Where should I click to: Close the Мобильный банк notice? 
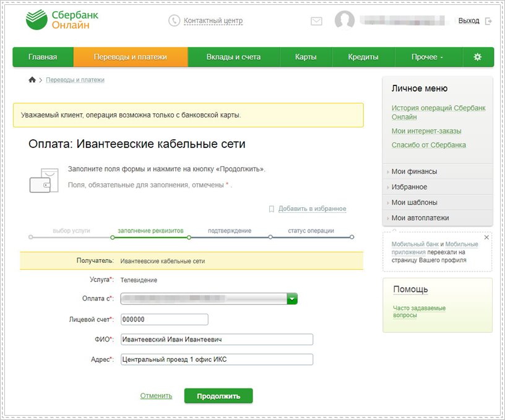point(486,237)
